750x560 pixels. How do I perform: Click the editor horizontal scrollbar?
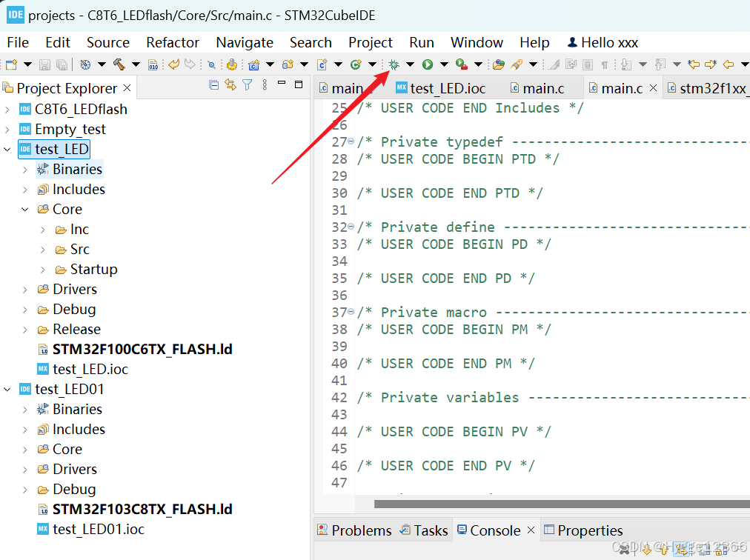(562, 504)
